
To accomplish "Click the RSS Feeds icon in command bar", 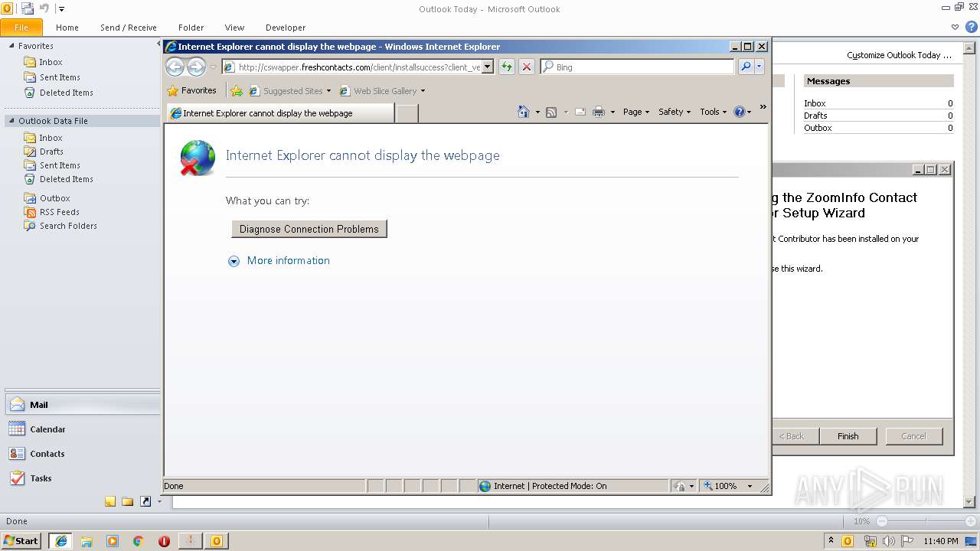I will (x=551, y=112).
